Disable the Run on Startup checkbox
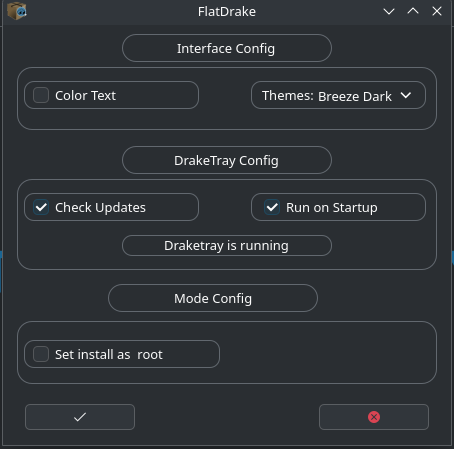The image size is (454, 449). tap(272, 207)
